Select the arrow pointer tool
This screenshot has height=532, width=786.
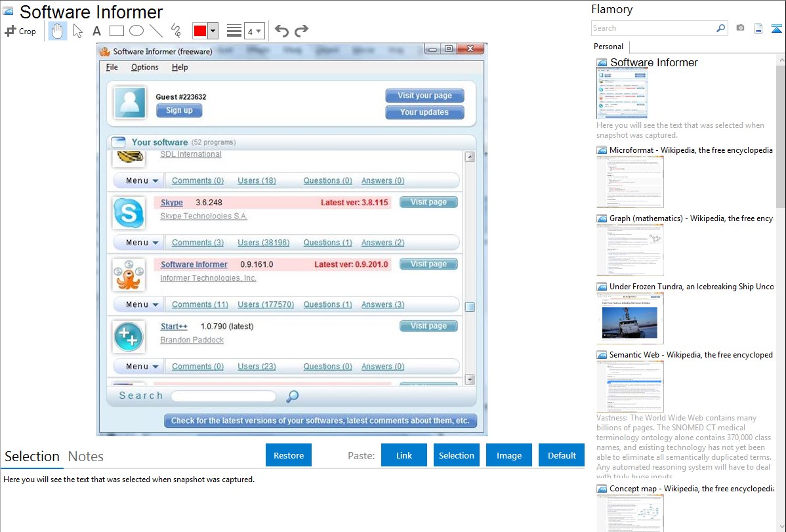[x=77, y=31]
